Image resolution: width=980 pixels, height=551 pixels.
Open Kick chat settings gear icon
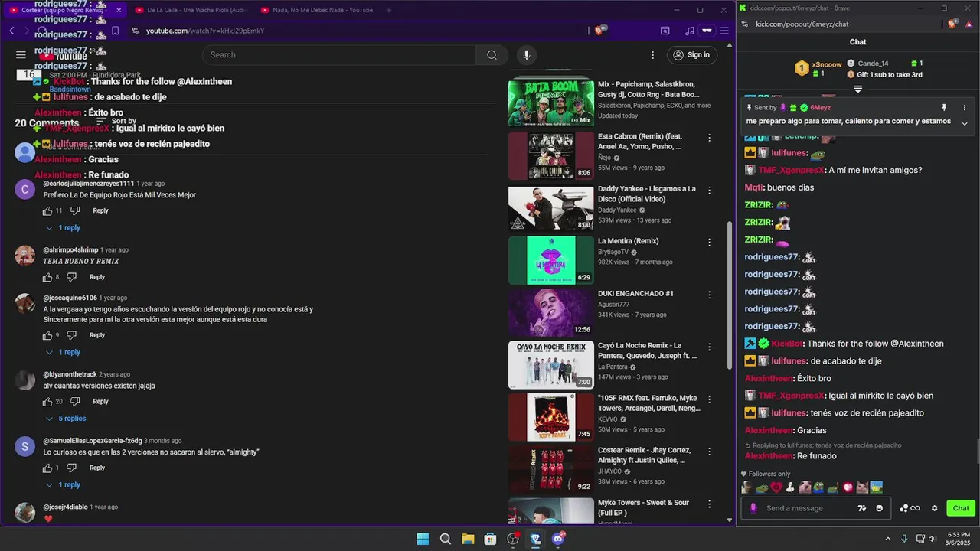coord(934,508)
